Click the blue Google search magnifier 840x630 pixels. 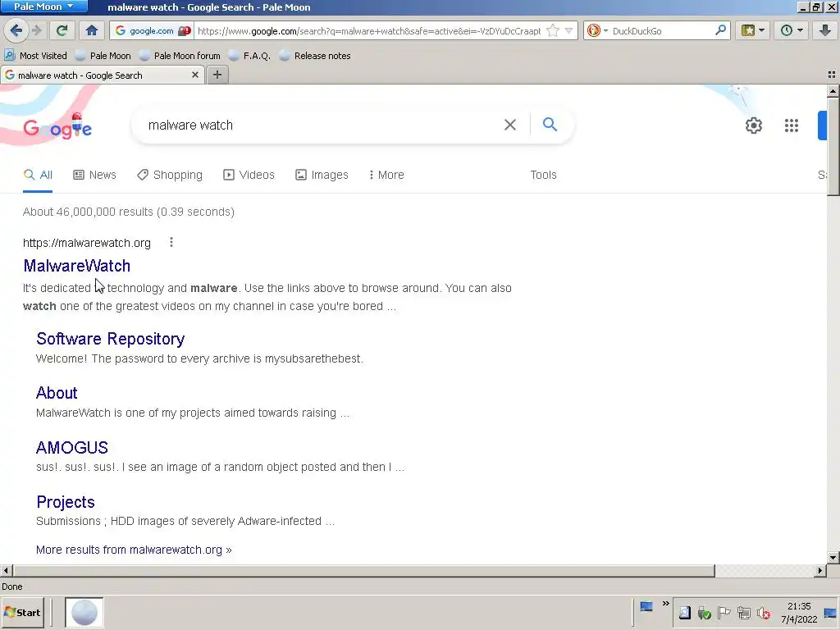(x=550, y=125)
